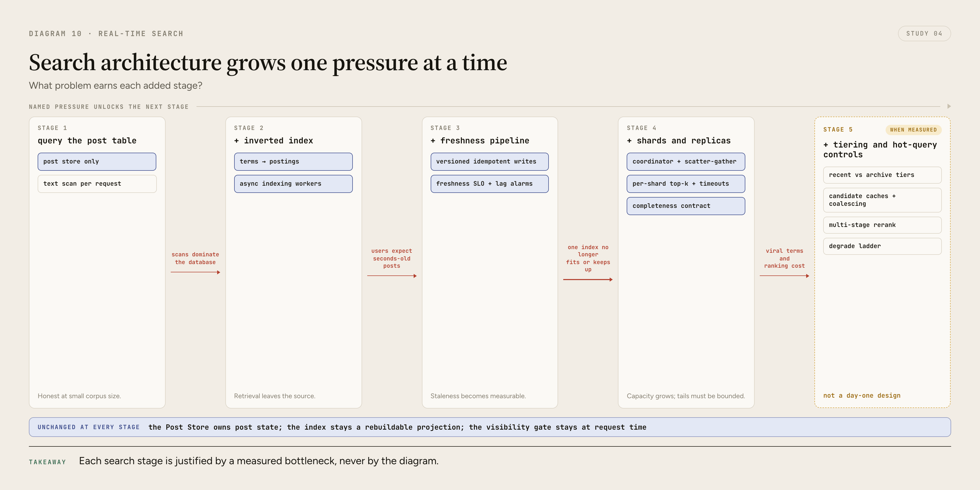Select the 'STAGE 4' label
Image resolution: width=980 pixels, height=490 pixels.
(x=641, y=128)
